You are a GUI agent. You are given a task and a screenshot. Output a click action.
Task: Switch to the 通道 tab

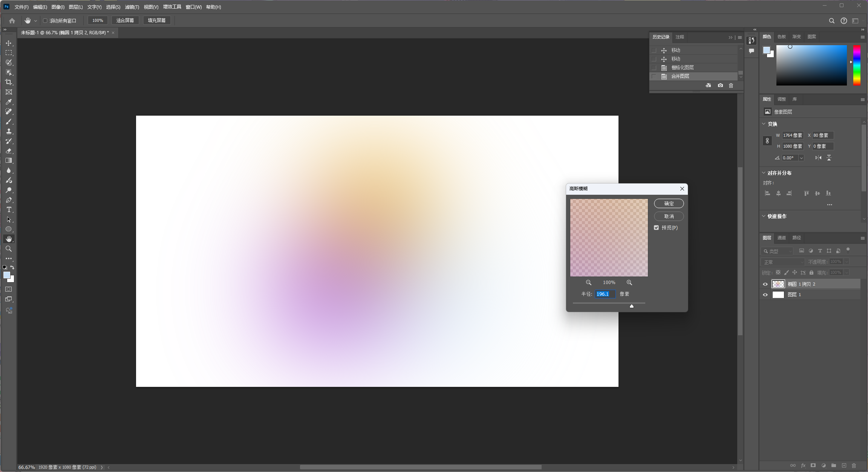pos(782,238)
